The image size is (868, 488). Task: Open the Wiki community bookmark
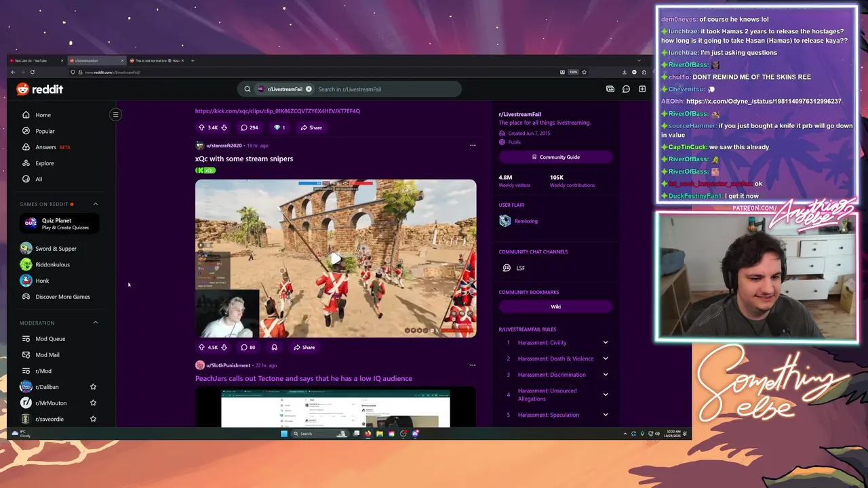click(x=556, y=306)
